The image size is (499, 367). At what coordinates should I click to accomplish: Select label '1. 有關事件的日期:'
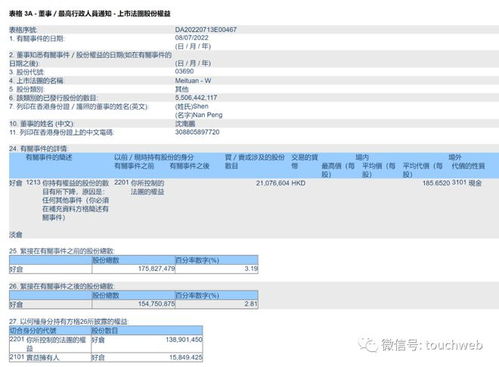tap(37, 39)
